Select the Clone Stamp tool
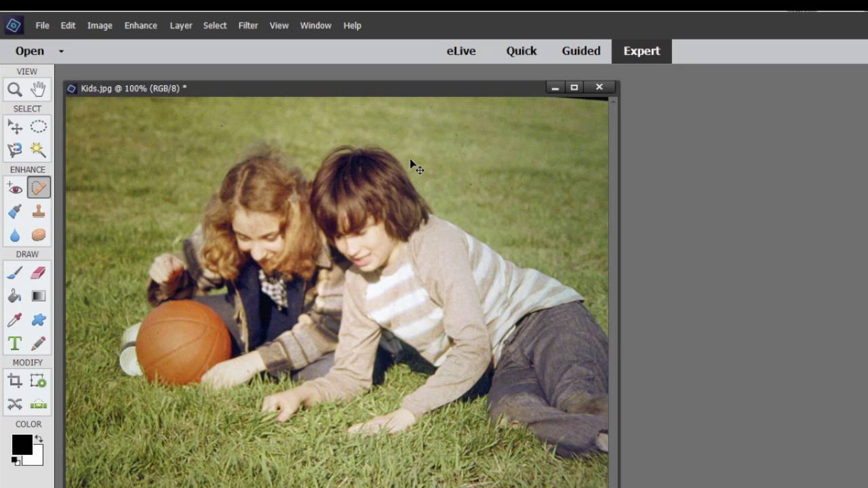Screen dimensions: 868x488 coord(39,211)
